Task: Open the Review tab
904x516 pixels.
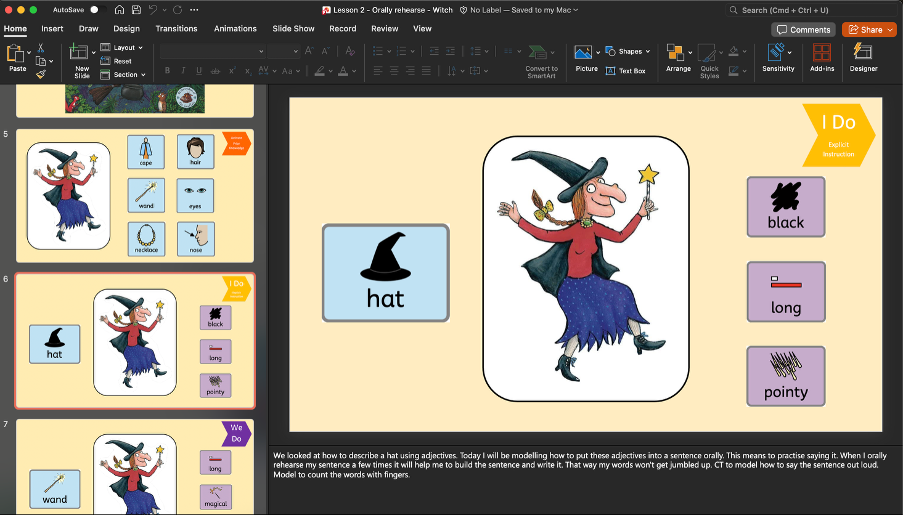Action: point(385,28)
